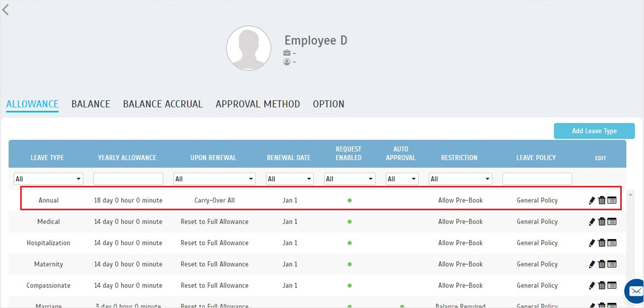
Task: Delete the Hospitalization leave type
Action: 602,243
